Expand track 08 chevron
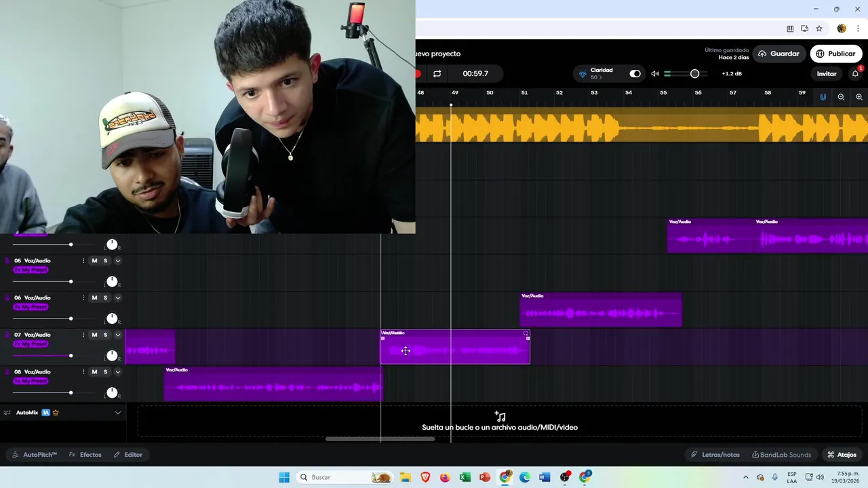Viewport: 868px width, 488px height. click(117, 371)
